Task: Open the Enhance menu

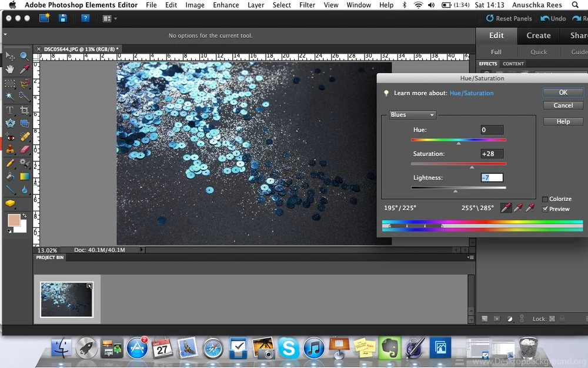Action: click(226, 5)
